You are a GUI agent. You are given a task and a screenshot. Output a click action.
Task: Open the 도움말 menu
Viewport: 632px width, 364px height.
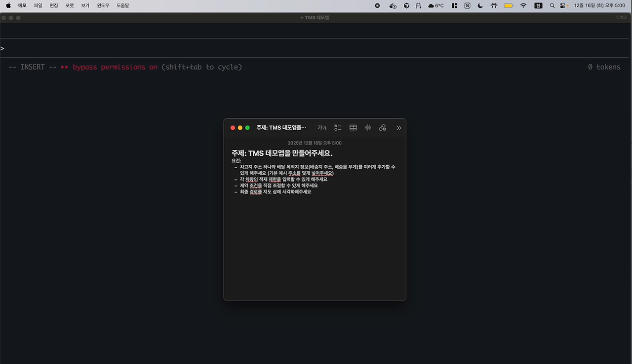[x=123, y=5]
